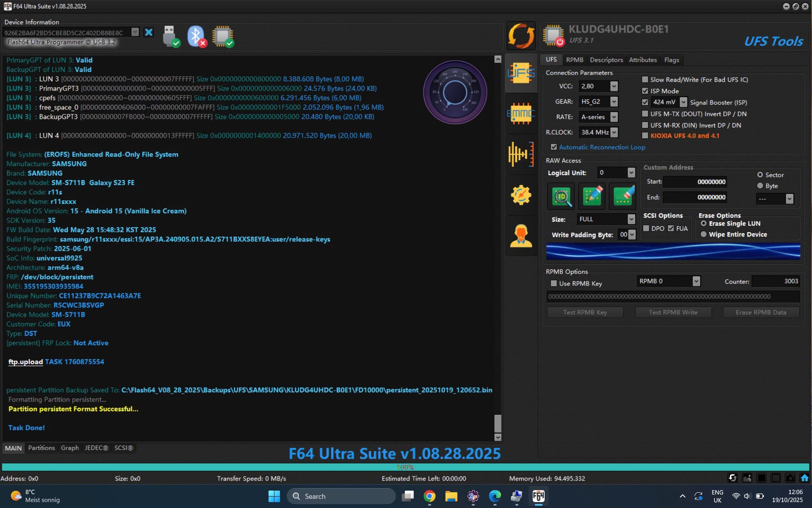Open the gear settings sidebar icon
This screenshot has width=812, height=508.
click(521, 195)
